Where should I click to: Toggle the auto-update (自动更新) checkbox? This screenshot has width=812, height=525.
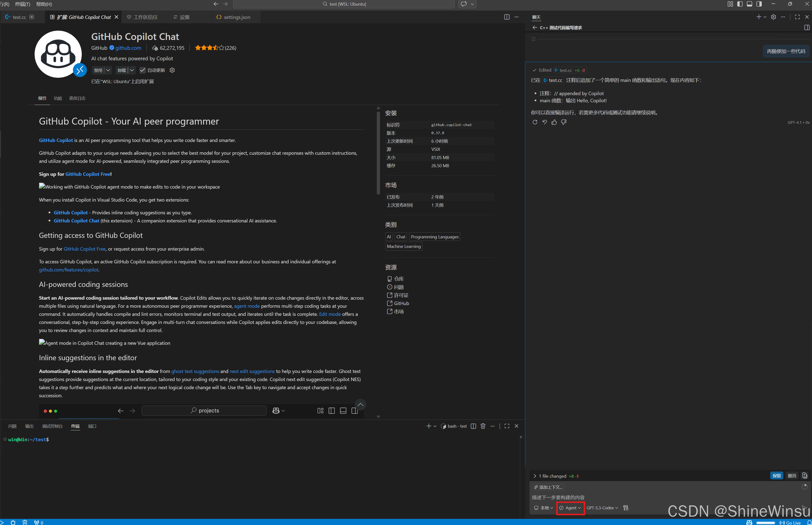(143, 70)
